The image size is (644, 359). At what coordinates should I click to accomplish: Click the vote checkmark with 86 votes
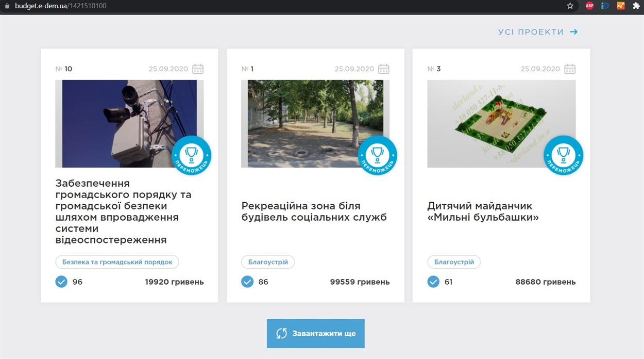pyautogui.click(x=247, y=282)
